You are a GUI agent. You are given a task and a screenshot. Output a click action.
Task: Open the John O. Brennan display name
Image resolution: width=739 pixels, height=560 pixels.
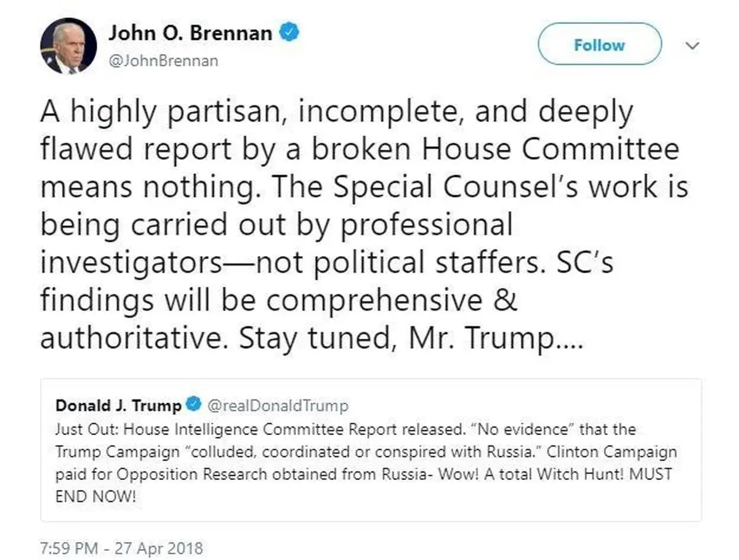pos(190,33)
